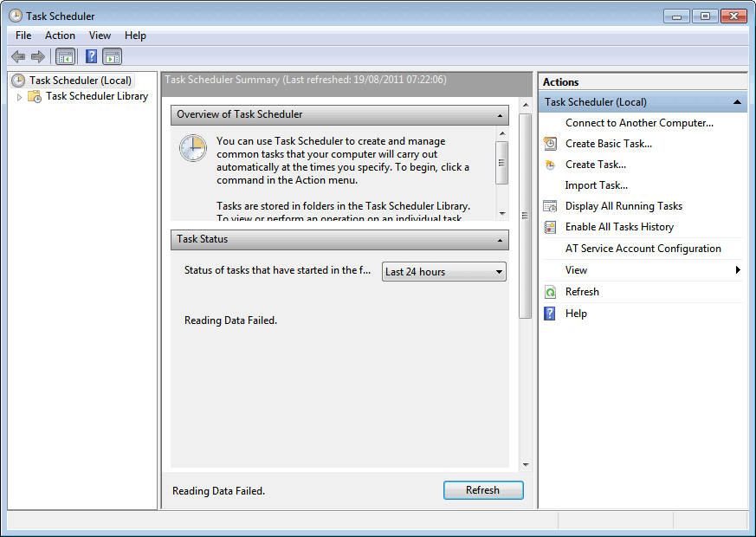Click the Back arrow toolbar icon
756x537 pixels.
tap(18, 57)
